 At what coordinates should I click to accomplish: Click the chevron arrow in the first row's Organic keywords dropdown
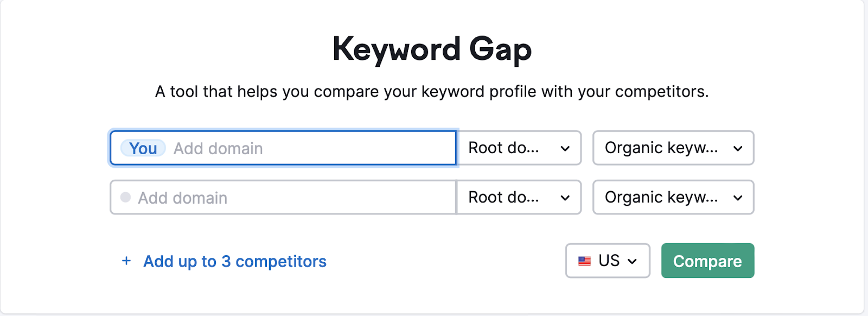point(738,149)
